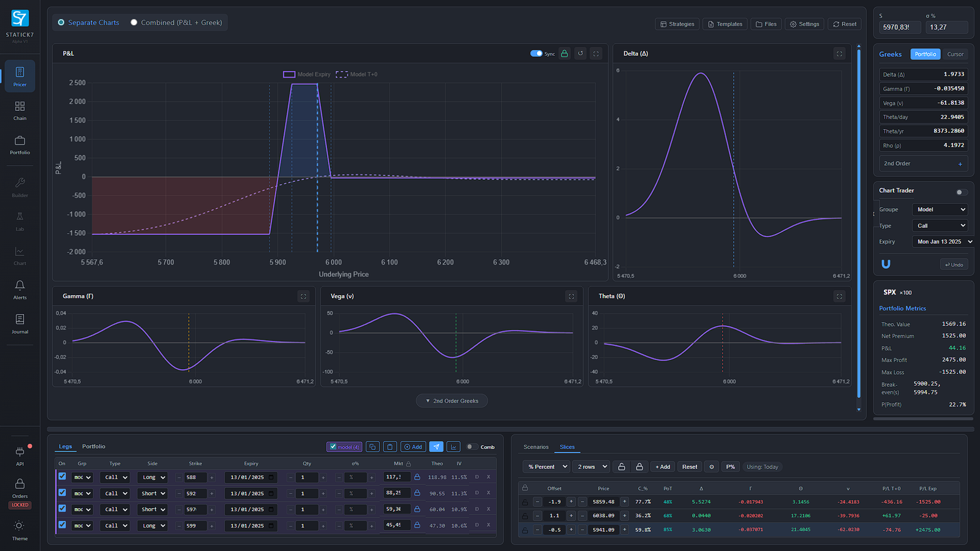Uncheck the 588 strike leg checkbox

point(62,476)
